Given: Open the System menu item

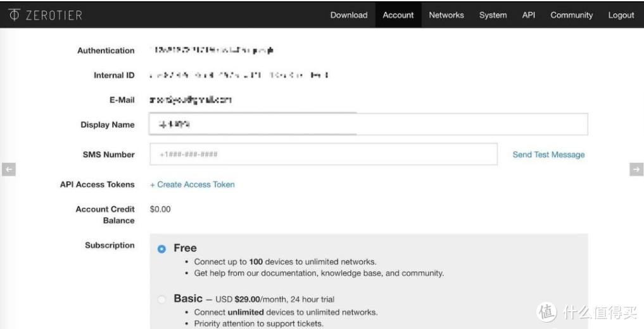Looking at the screenshot, I should pyautogui.click(x=493, y=15).
